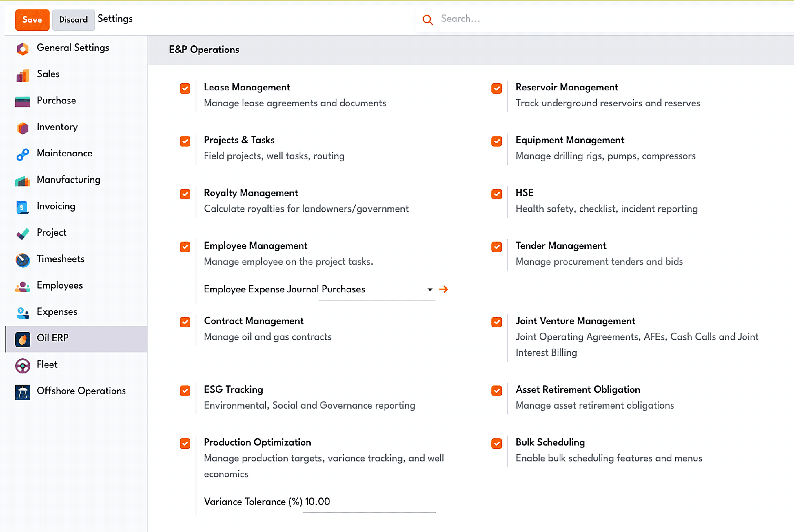
Task: Disable Production Optimization checkbox
Action: pyautogui.click(x=185, y=443)
